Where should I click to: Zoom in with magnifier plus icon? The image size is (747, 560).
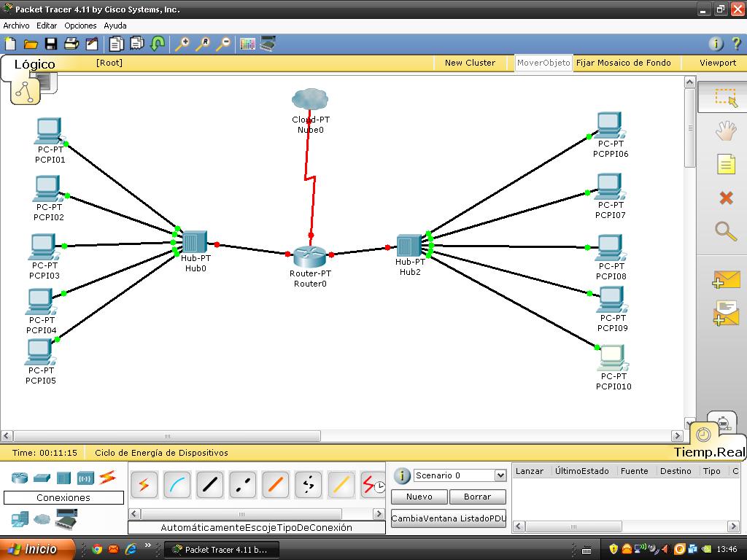point(182,44)
